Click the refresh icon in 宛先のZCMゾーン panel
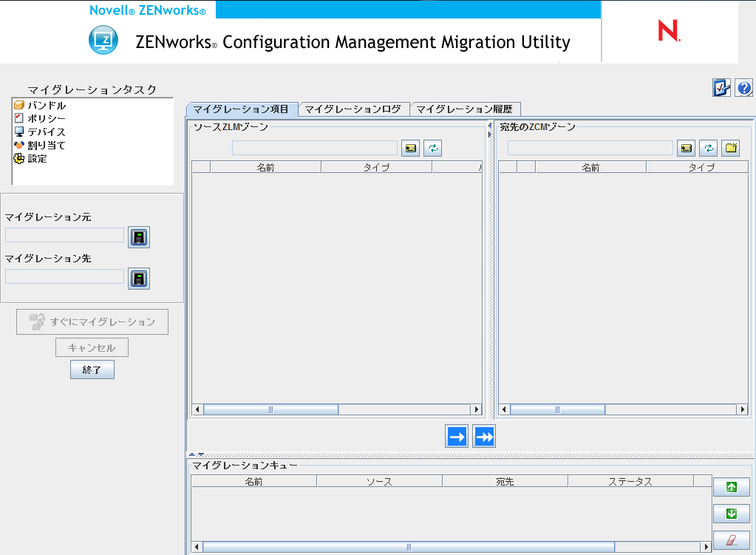This screenshot has height=555, width=756. 709,148
